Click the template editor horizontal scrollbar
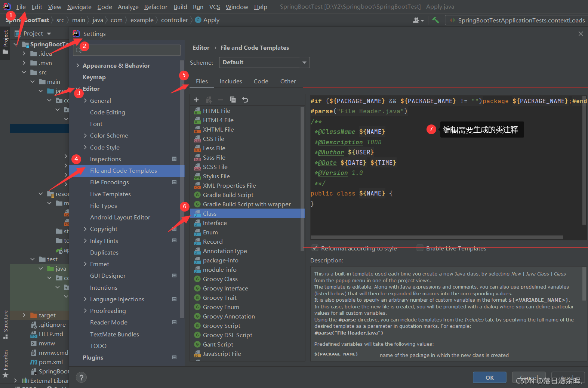The image size is (588, 388). tap(437, 237)
